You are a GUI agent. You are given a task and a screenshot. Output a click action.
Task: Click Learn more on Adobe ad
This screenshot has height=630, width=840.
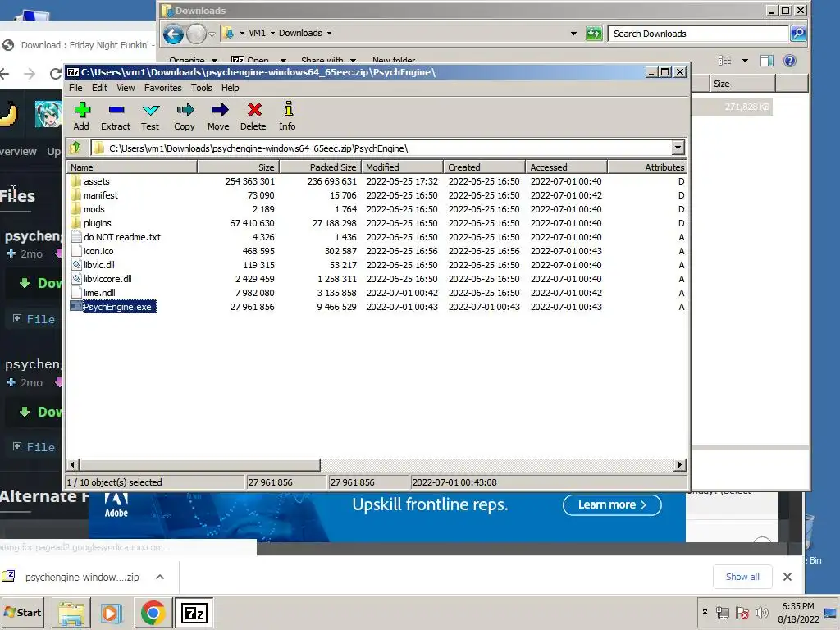[x=612, y=504]
